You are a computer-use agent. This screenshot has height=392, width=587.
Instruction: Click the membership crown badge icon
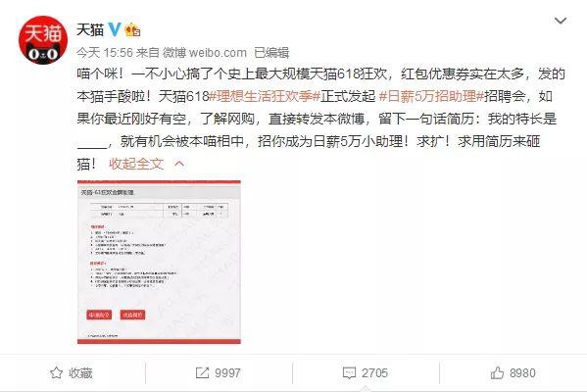[x=132, y=29]
